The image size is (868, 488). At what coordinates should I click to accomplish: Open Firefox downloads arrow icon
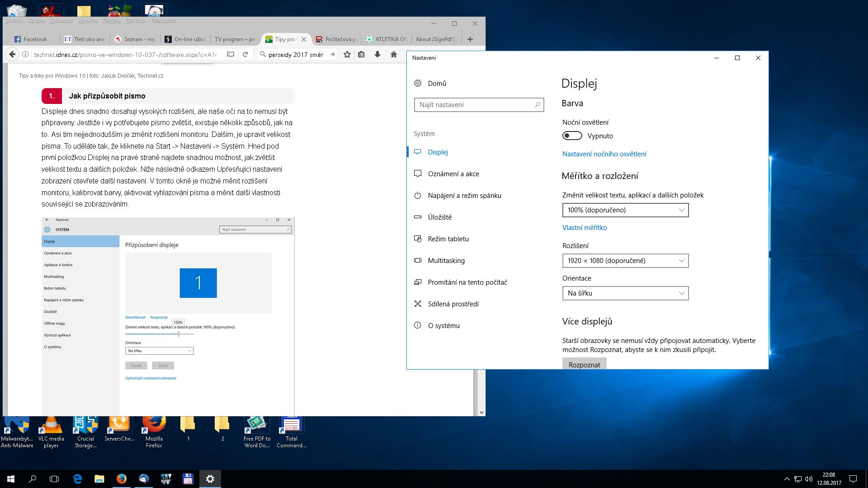point(377,54)
